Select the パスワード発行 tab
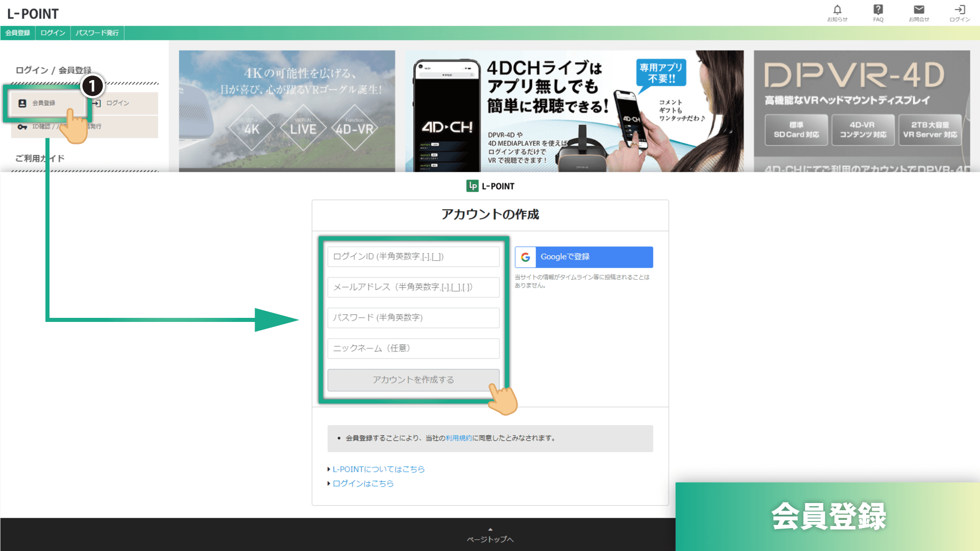 coord(97,33)
